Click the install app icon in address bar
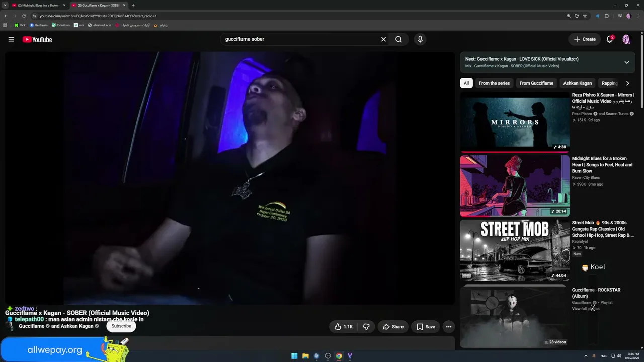Viewport: 644px width, 362px height. [x=577, y=16]
